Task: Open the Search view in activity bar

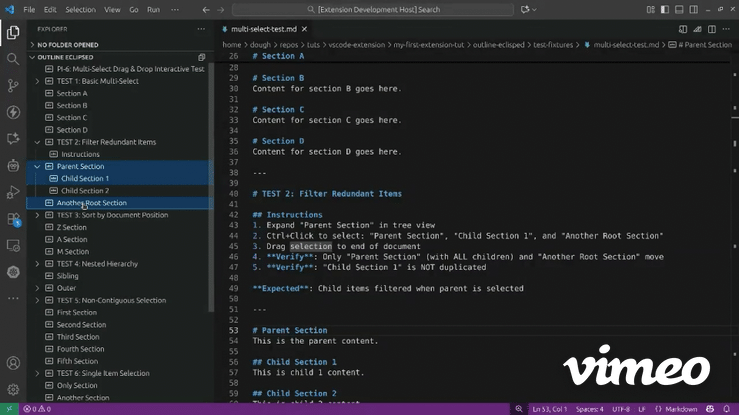Action: pyautogui.click(x=13, y=59)
